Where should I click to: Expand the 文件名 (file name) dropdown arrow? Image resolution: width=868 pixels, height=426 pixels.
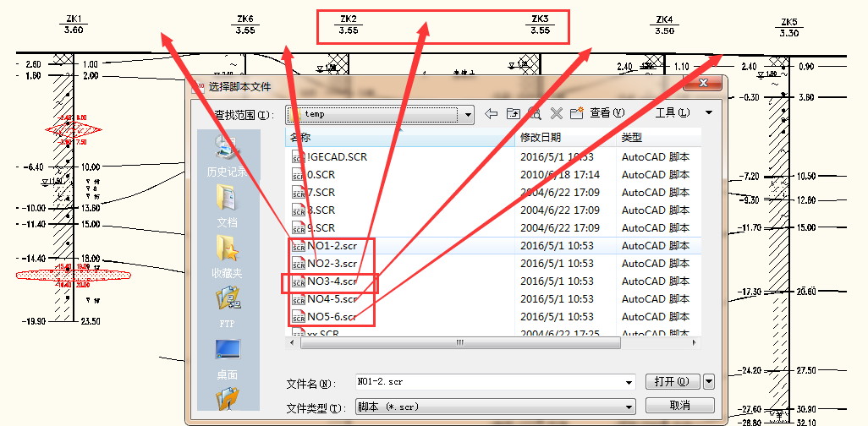(x=629, y=382)
